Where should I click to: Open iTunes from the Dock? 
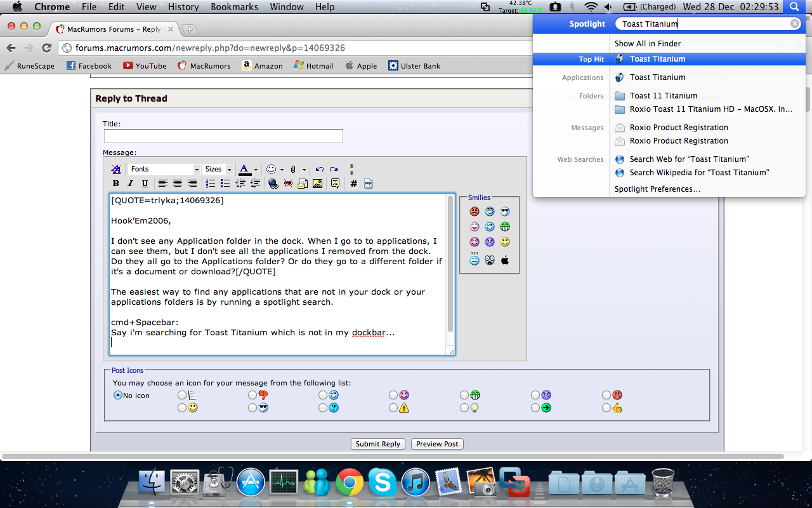coord(416,483)
